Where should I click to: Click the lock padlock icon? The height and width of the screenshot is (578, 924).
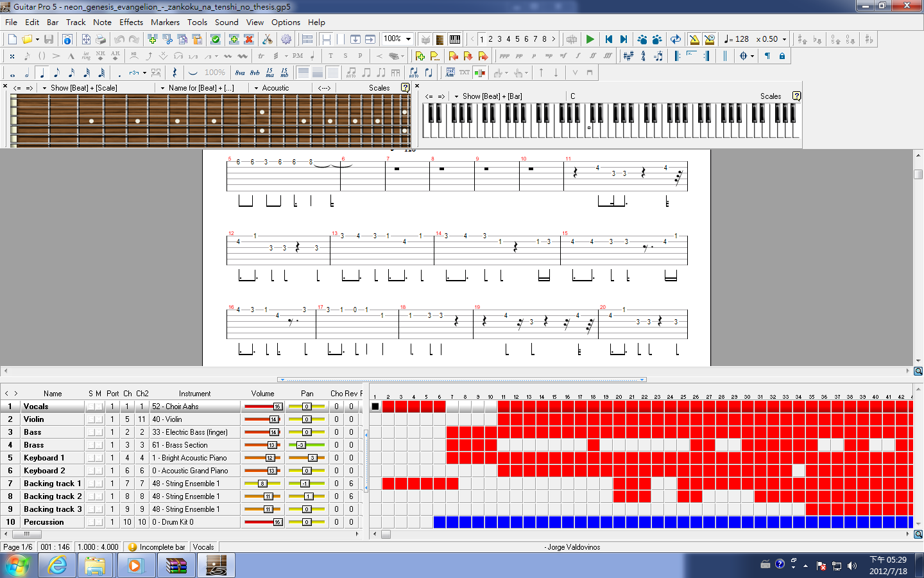tap(782, 56)
